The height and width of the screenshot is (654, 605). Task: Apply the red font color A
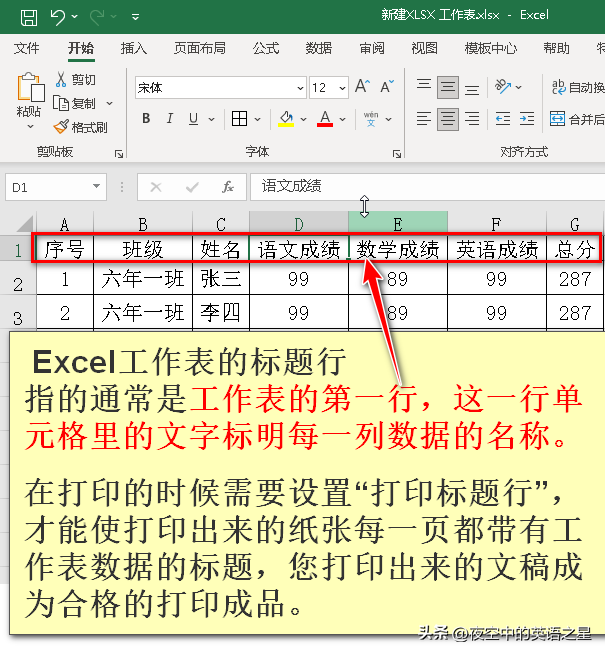[325, 119]
